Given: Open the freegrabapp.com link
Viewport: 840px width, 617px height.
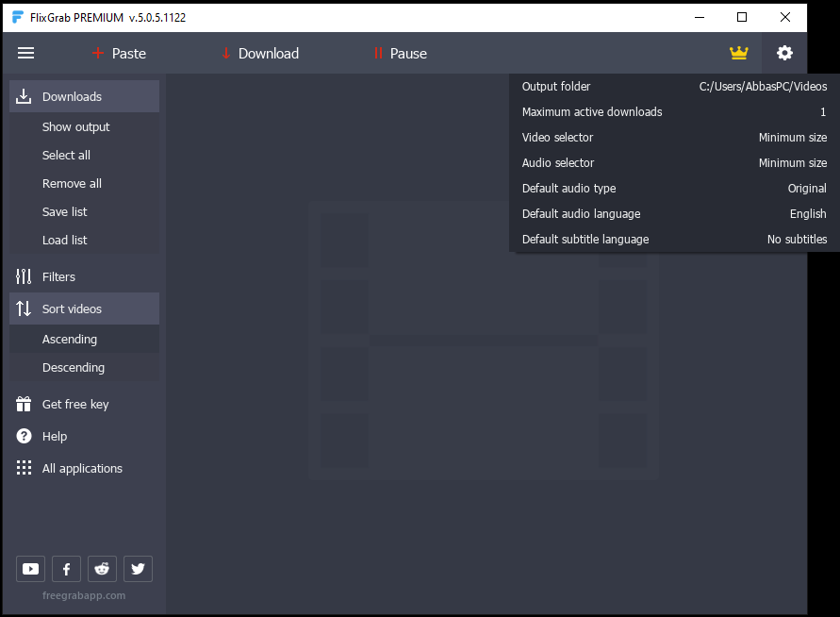Looking at the screenshot, I should pyautogui.click(x=84, y=595).
